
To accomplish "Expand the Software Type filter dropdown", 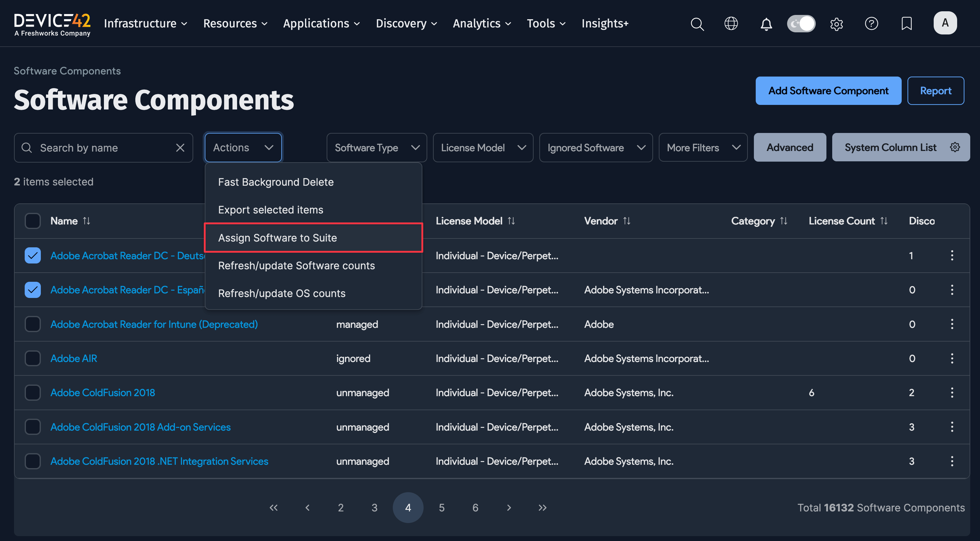I will [x=376, y=148].
